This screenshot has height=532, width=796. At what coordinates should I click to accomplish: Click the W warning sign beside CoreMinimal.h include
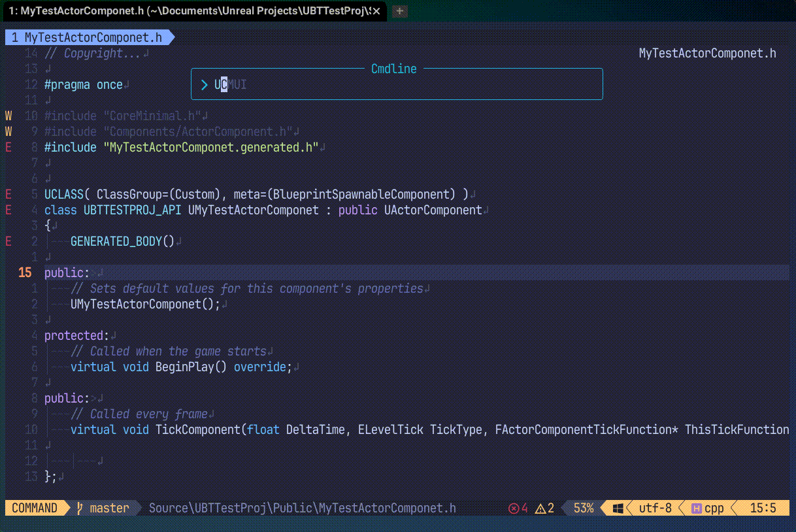pos(8,116)
